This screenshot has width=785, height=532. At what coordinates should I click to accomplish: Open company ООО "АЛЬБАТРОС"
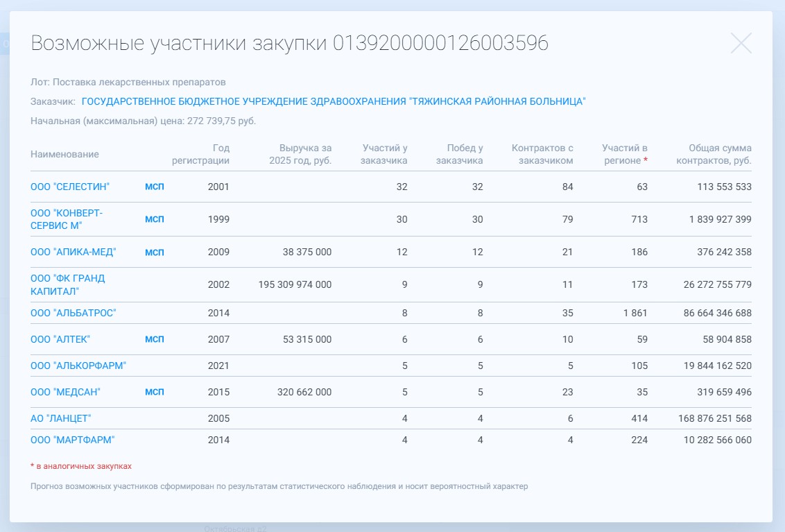[x=73, y=313]
